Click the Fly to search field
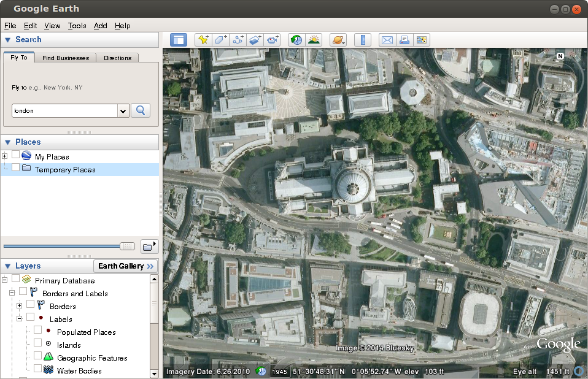 (x=64, y=111)
